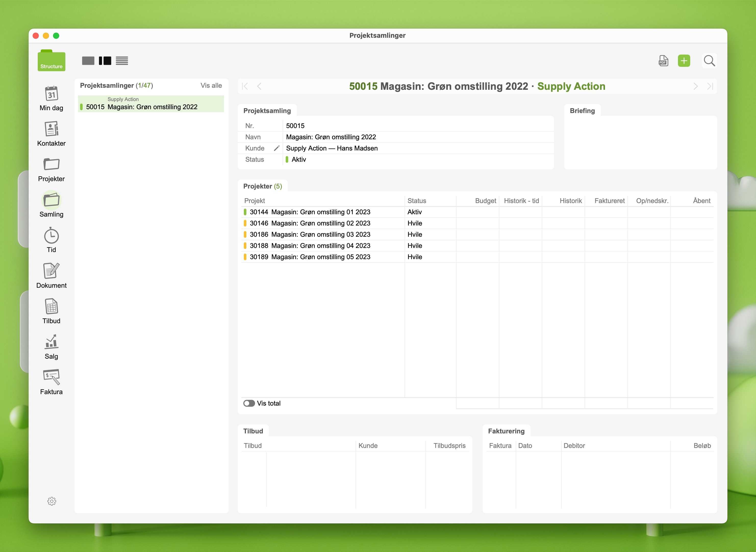Viewport: 756px width, 552px height.
Task: Open the Tid stopwatch icon
Action: point(52,235)
